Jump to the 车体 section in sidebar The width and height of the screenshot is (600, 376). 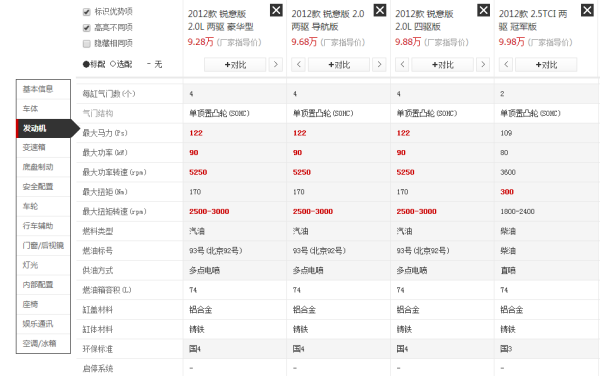point(43,109)
